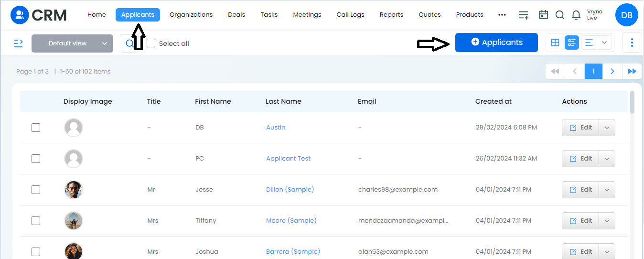Check the Barrera (Sample) row checkbox
This screenshot has height=259, width=644.
(x=36, y=252)
